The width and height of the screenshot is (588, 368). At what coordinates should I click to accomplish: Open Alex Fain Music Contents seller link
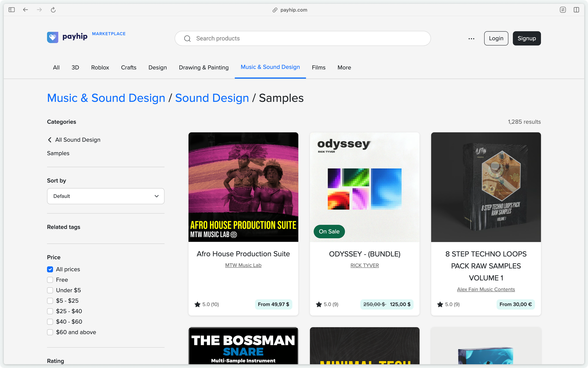[x=486, y=289]
